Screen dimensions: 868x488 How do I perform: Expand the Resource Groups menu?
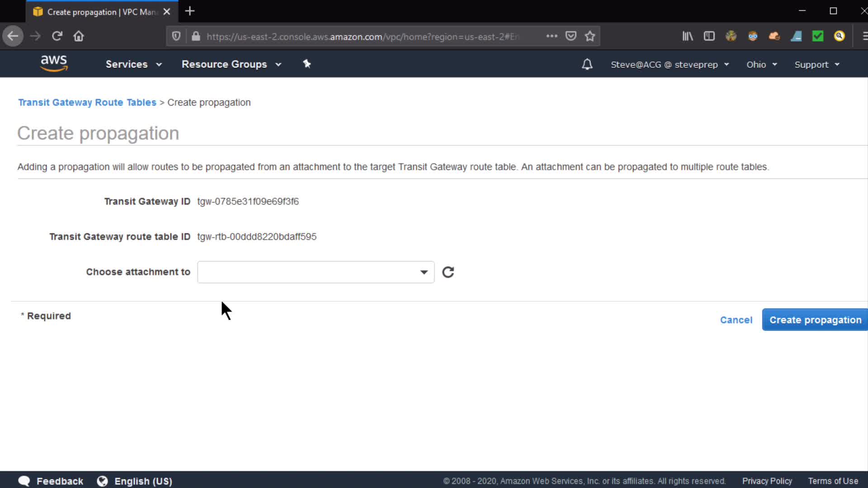(231, 64)
